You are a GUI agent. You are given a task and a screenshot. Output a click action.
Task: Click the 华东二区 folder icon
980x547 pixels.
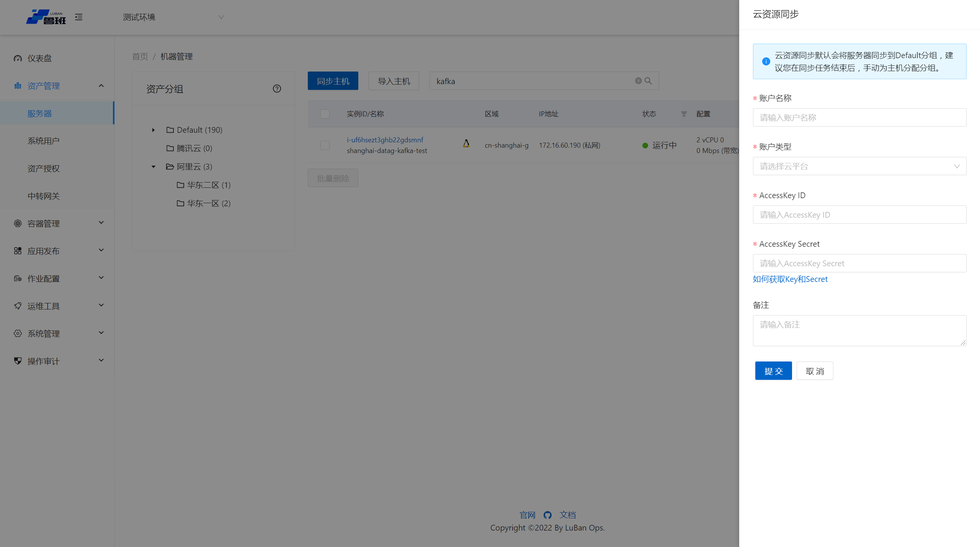point(180,185)
